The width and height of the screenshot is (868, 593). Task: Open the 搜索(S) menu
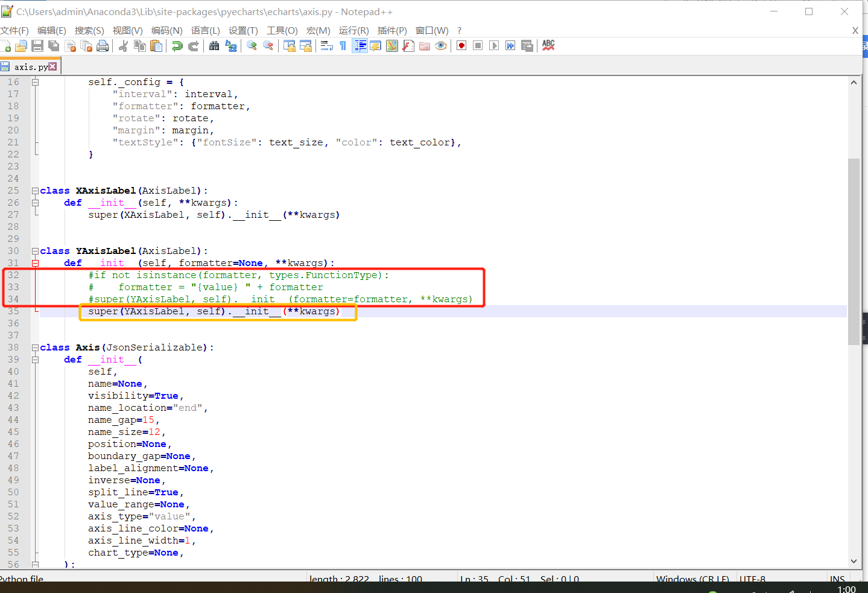(89, 31)
